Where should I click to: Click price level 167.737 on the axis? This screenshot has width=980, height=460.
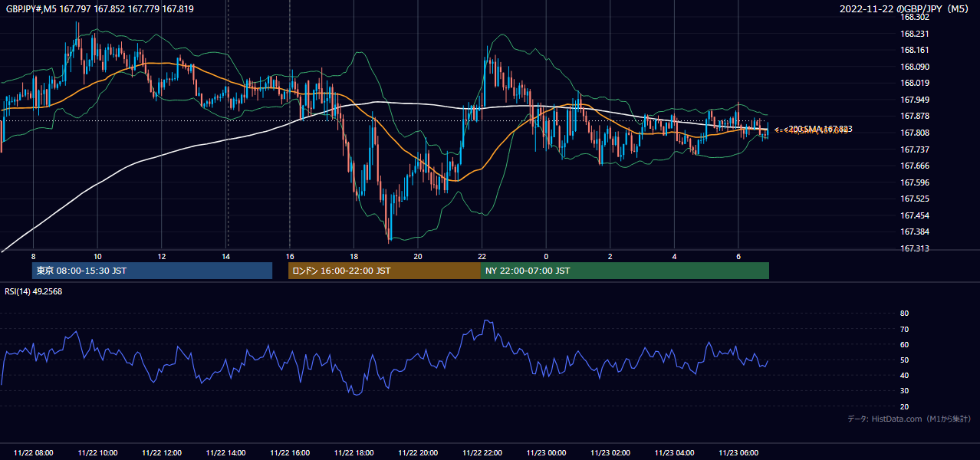pyautogui.click(x=914, y=149)
